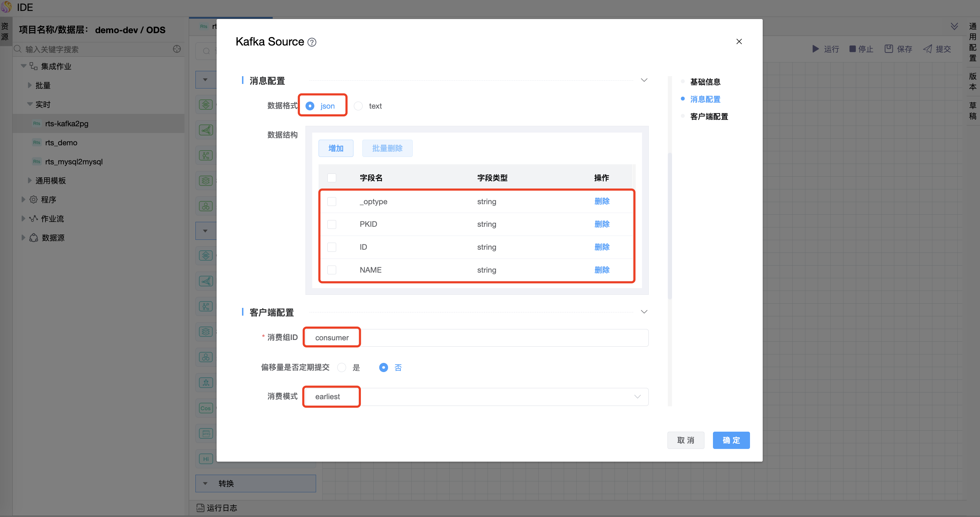Check the _optype field checkbox
Viewport: 980px width, 517px height.
(x=332, y=202)
